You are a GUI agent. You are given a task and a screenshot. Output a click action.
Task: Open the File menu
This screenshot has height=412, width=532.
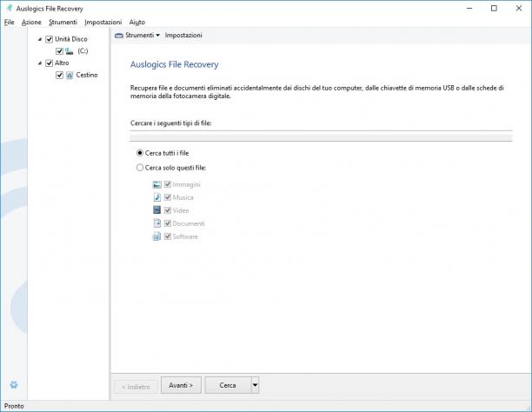point(10,23)
